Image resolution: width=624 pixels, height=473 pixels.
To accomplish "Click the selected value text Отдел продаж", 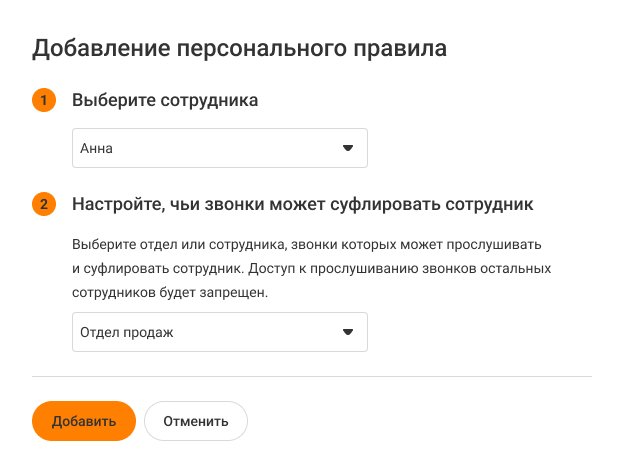I will (127, 332).
